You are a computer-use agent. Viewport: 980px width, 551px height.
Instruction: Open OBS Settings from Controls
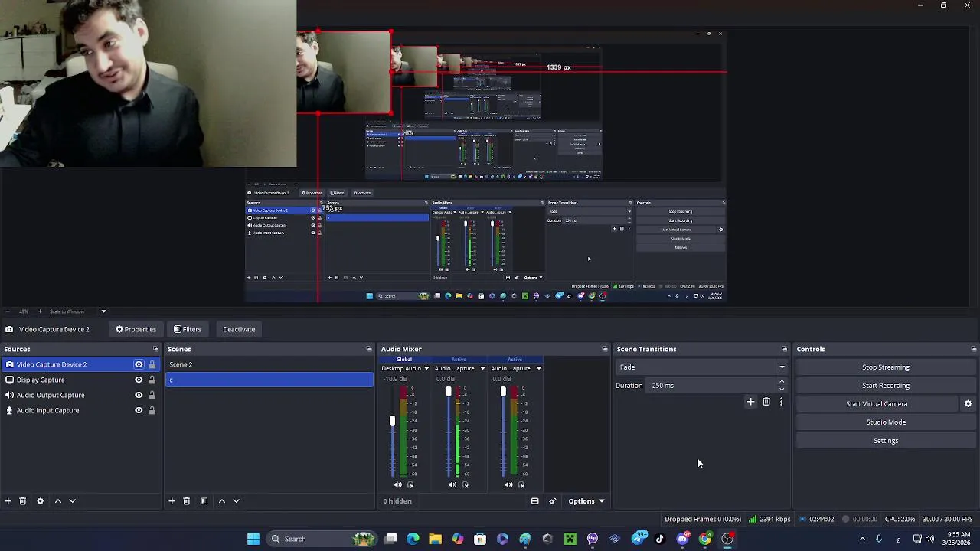coord(886,441)
